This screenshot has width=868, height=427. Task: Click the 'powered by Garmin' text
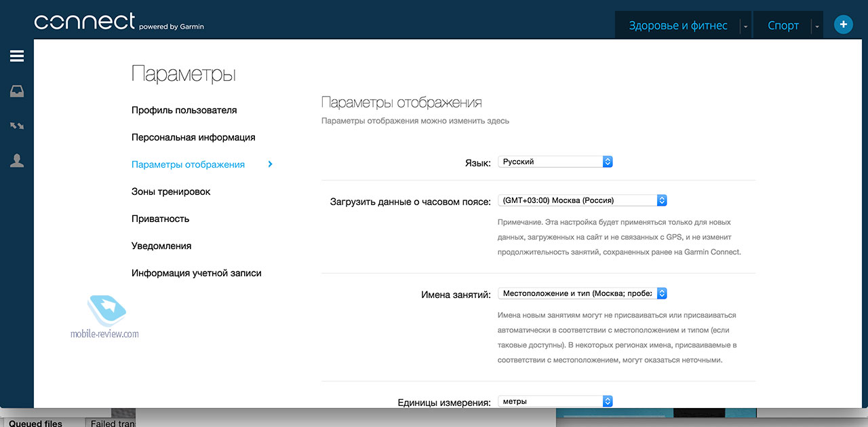coord(172,27)
